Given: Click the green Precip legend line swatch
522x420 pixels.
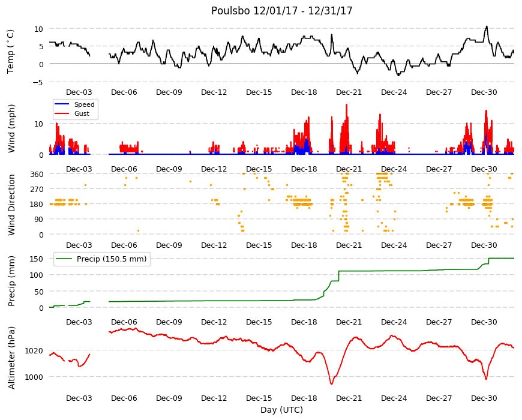Looking at the screenshot, I should (x=64, y=259).
